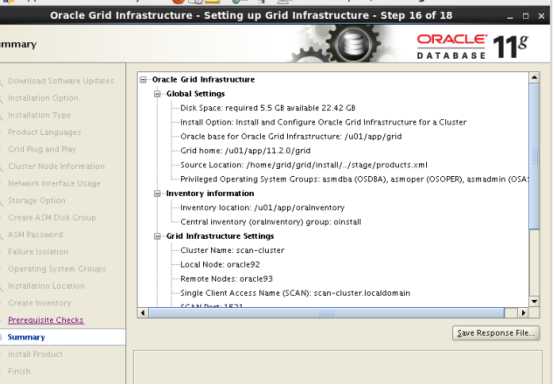Select the Cluster Name scan-cluster row
This screenshot has height=385, width=554.
[232, 250]
